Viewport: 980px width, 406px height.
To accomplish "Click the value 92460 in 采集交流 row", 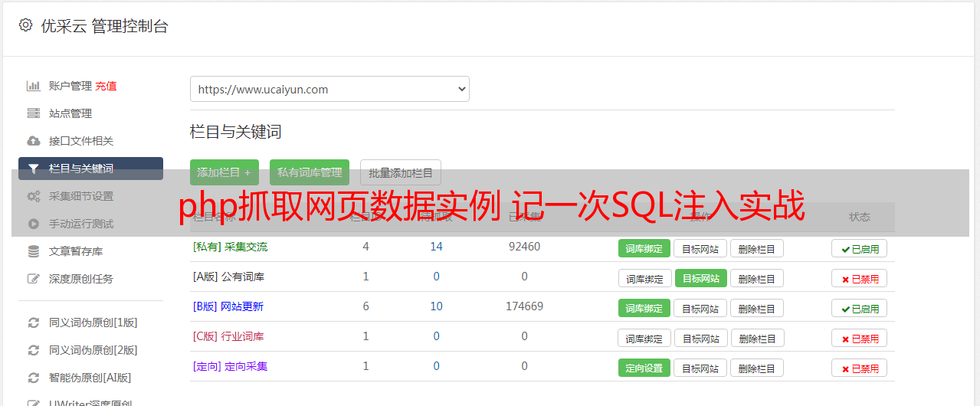I will point(524,247).
